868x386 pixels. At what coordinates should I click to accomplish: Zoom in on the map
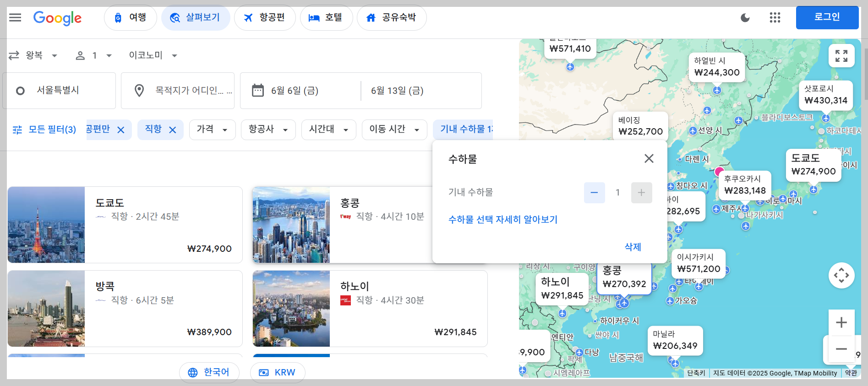[841, 322]
